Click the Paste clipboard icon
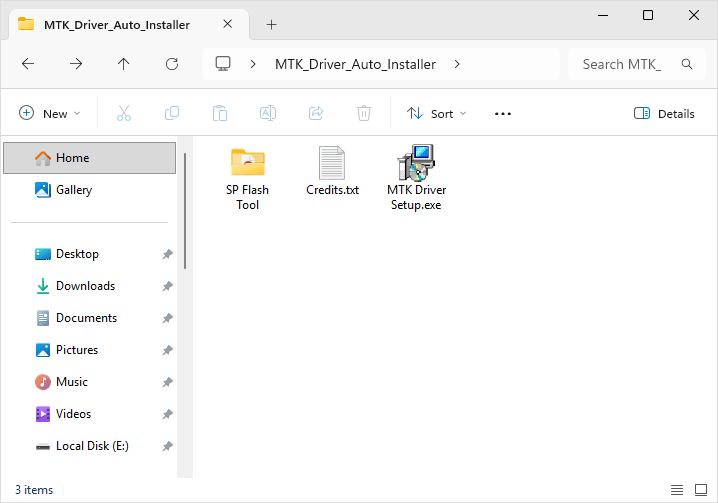 click(x=220, y=113)
